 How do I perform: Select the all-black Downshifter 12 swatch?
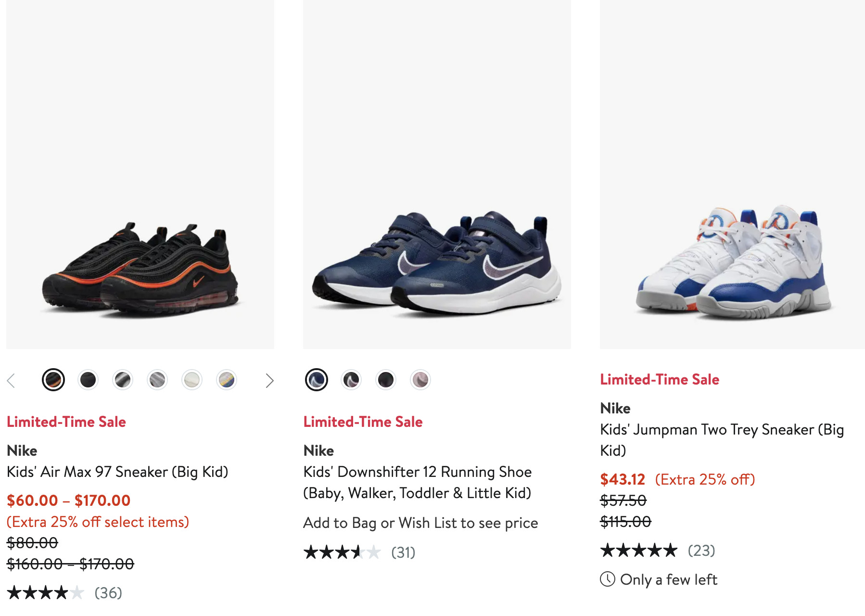386,380
